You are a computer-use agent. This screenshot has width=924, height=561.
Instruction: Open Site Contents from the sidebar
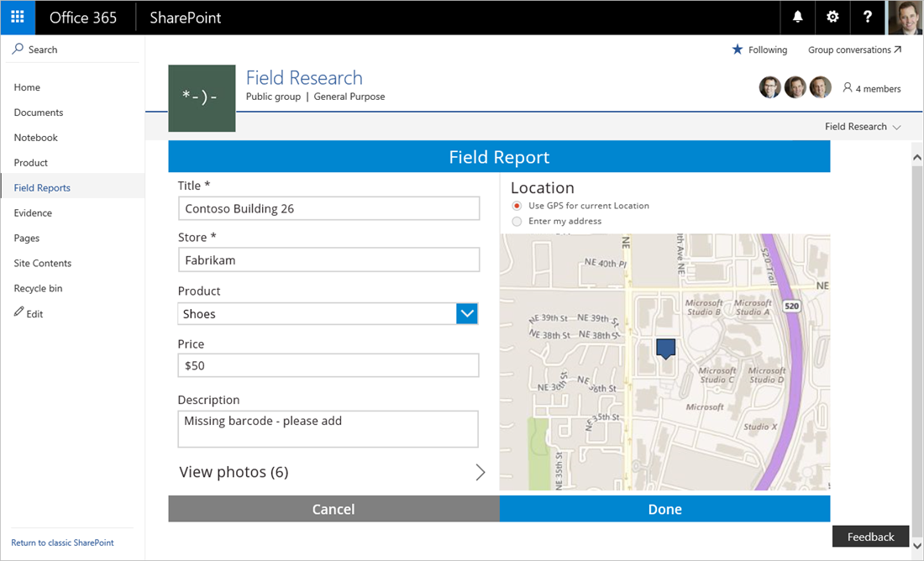pyautogui.click(x=42, y=263)
